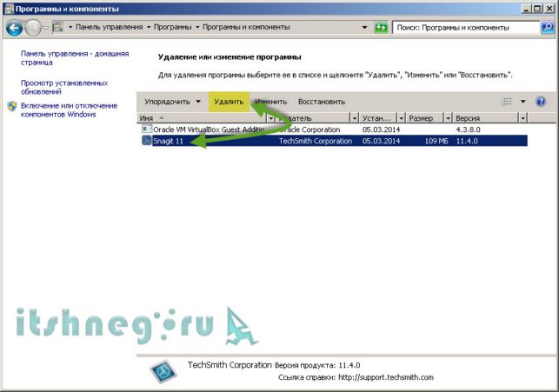Click 'TechSmith Corporation' publisher cell in list
559x392 pixels.
click(316, 141)
